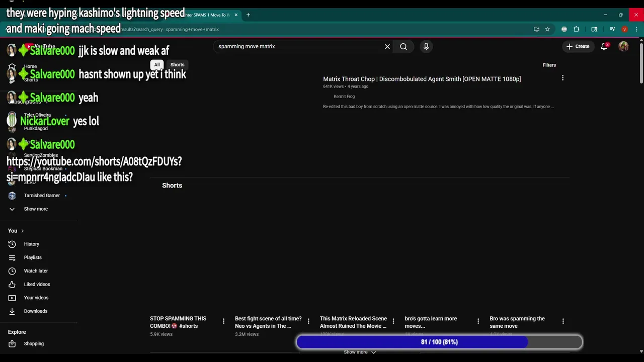Open options for Matrix Reloaded Scene short
Screen dimensions: 644x362
393,321
